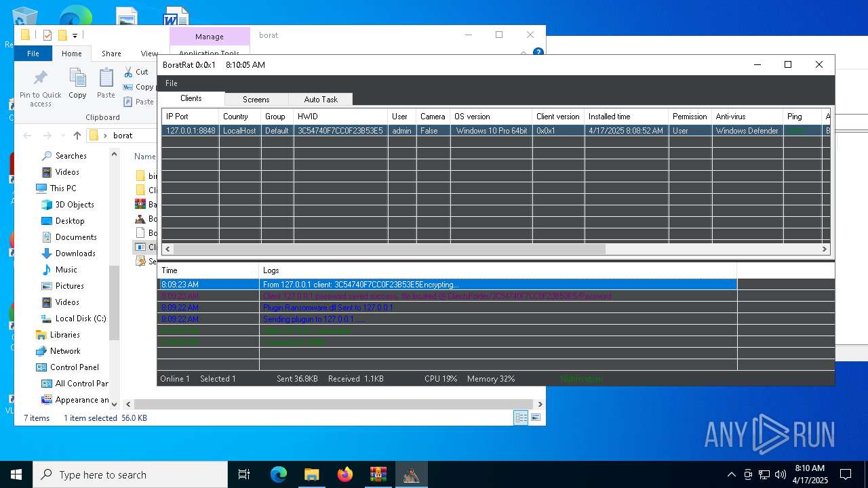Select the Clients tab in BoratRat
This screenshot has width=868, height=488.
(191, 98)
